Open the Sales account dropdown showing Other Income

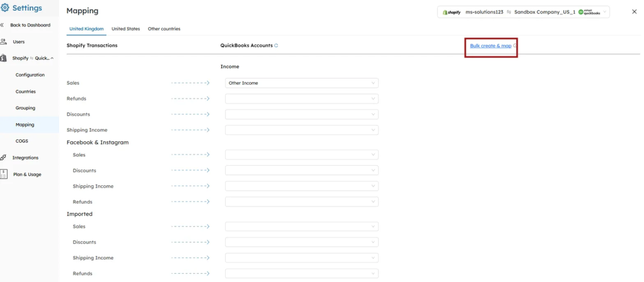(x=301, y=83)
